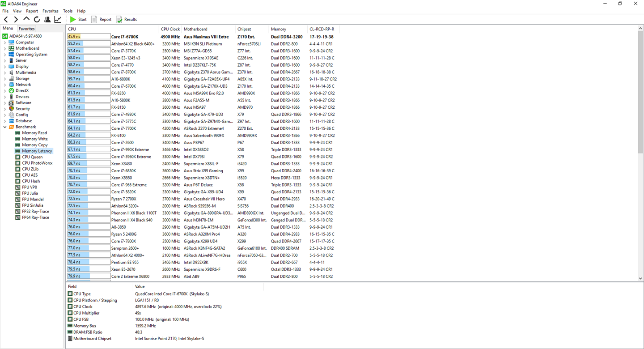Expand the Display tree node
Screen dimensions: 644x349
point(5,67)
